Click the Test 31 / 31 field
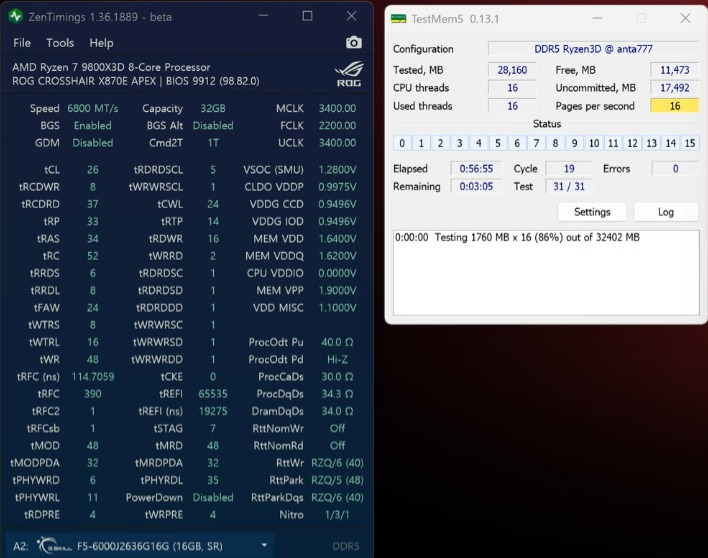 click(x=569, y=186)
